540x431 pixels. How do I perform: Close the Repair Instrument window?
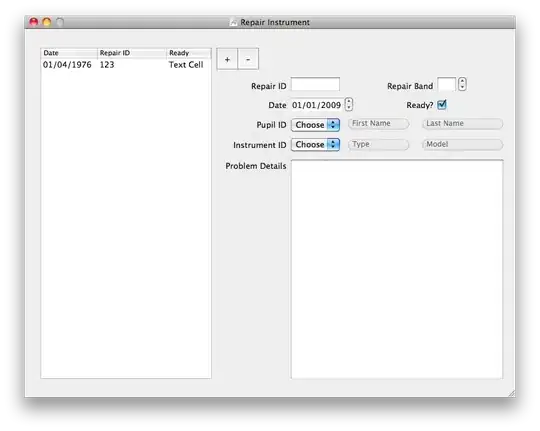click(x=34, y=22)
